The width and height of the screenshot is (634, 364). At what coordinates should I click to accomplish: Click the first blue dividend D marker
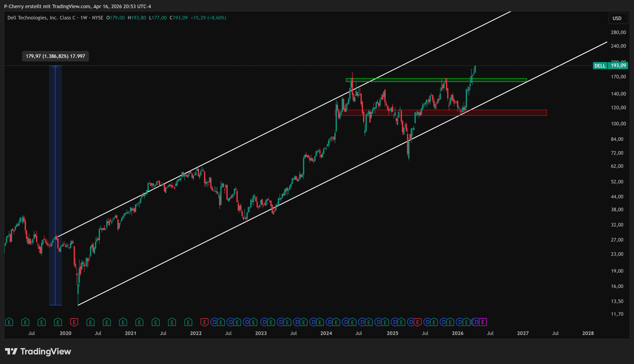click(214, 322)
